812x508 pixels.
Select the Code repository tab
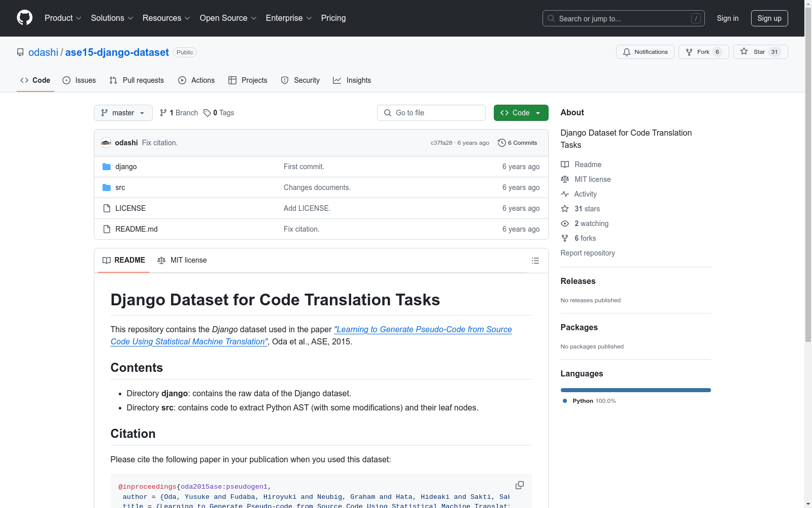(x=36, y=80)
